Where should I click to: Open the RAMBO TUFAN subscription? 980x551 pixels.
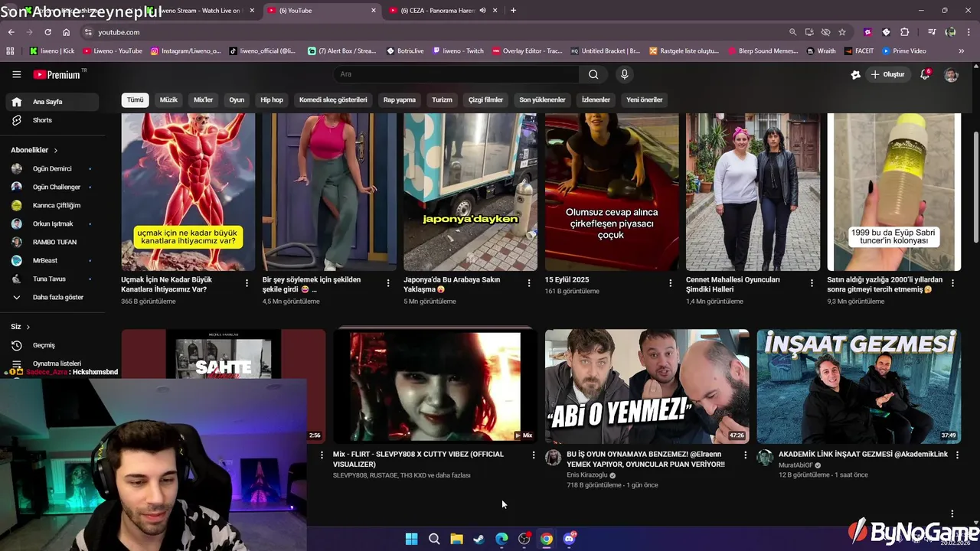52,242
